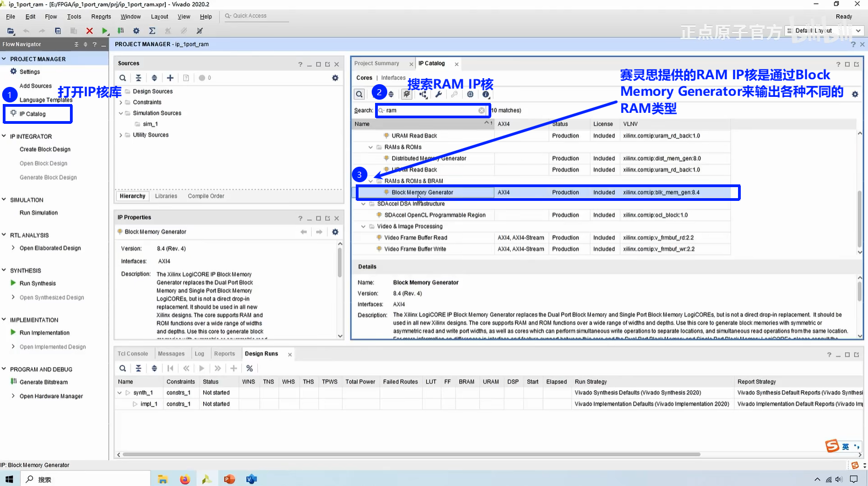The height and width of the screenshot is (486, 868).
Task: Switch to the Project Summary tab
Action: click(377, 64)
